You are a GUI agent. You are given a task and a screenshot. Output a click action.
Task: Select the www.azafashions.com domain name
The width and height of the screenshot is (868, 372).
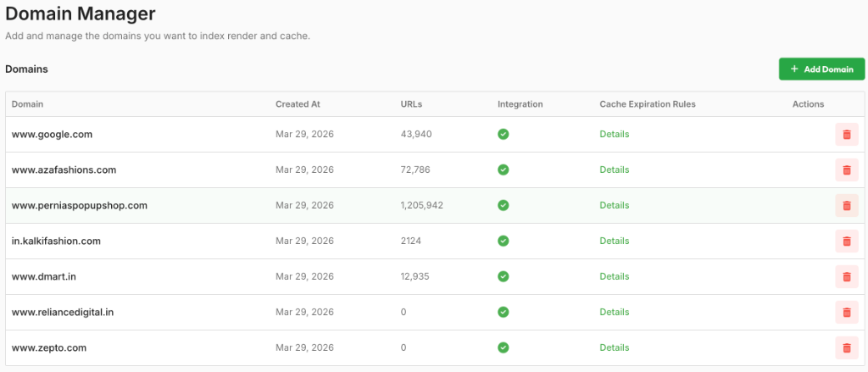[x=64, y=169]
